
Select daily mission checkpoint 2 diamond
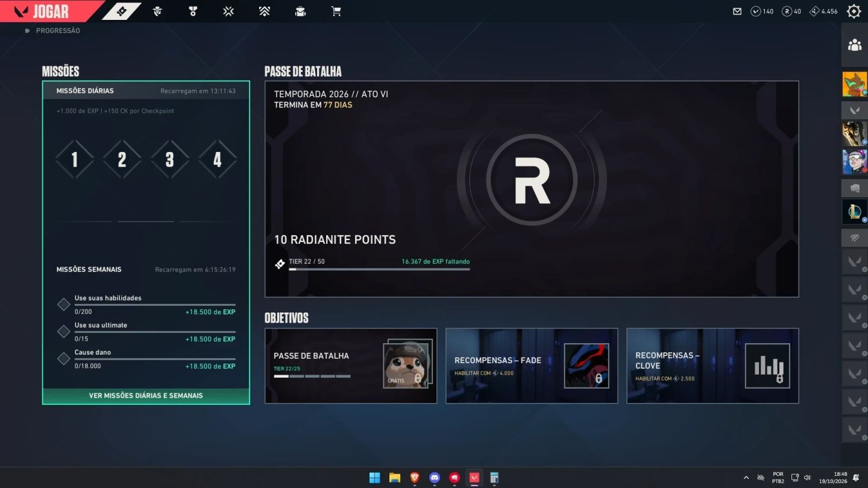click(x=122, y=159)
